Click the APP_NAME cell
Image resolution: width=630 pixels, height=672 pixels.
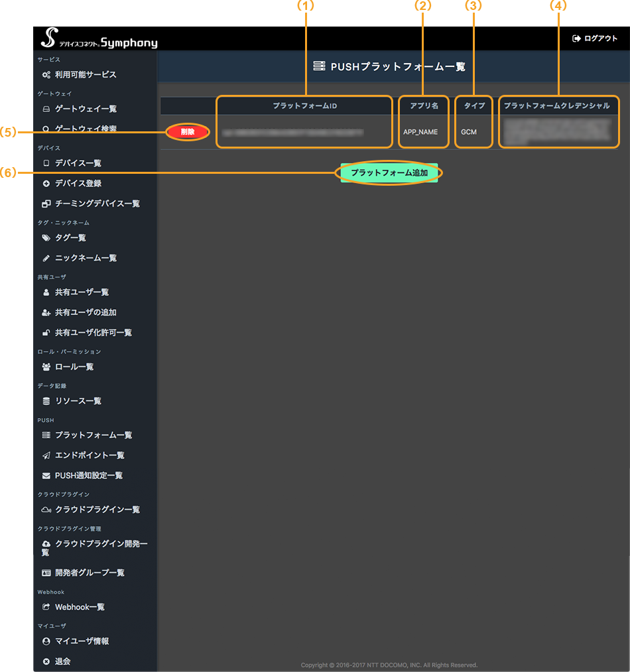[420, 132]
